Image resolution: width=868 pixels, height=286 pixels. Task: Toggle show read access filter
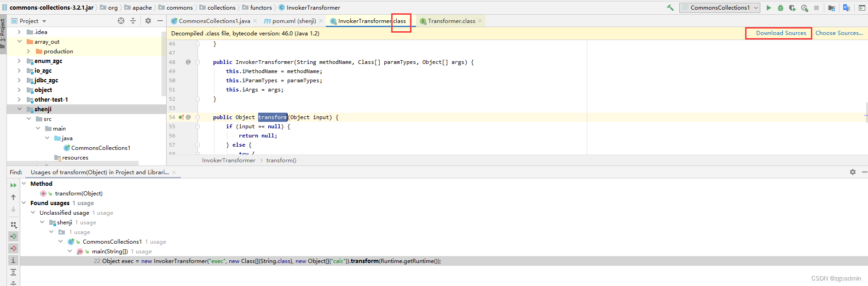[13, 236]
